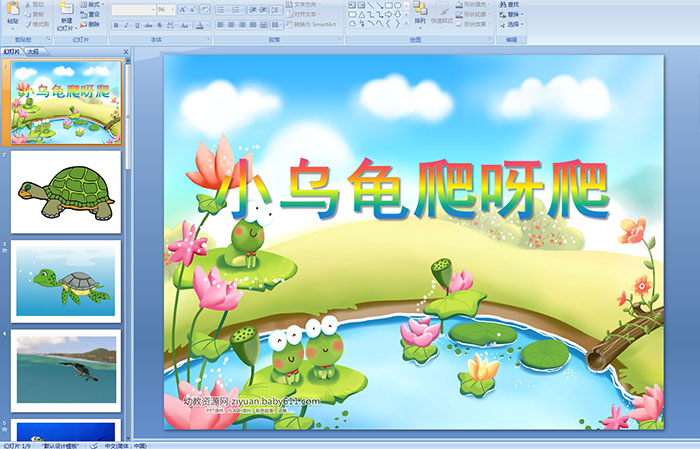Open the font name combo box
This screenshot has width=700, height=449.
click(133, 10)
